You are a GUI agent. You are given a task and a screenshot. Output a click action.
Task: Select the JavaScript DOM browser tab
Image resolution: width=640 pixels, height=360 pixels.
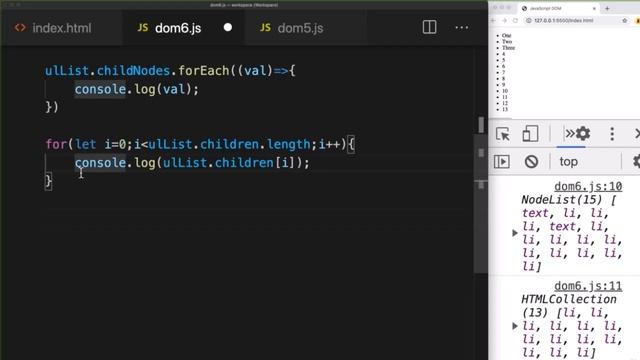point(559,8)
